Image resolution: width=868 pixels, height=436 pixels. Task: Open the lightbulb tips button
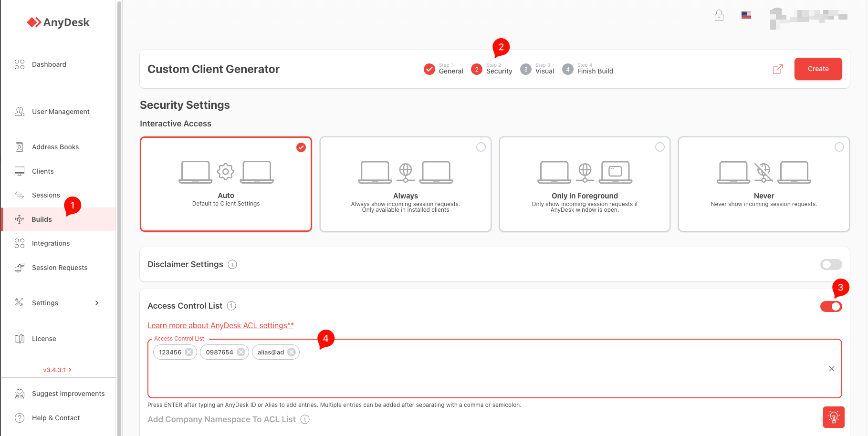click(x=834, y=417)
